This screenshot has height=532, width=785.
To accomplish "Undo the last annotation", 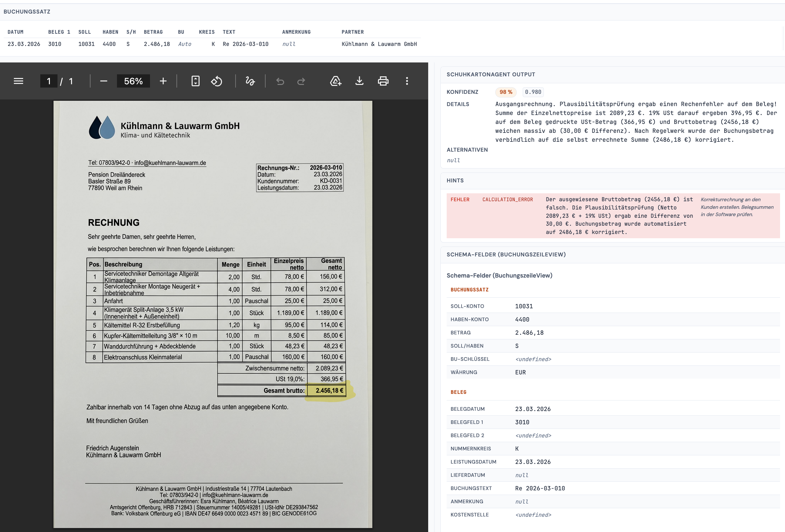I will click(280, 81).
